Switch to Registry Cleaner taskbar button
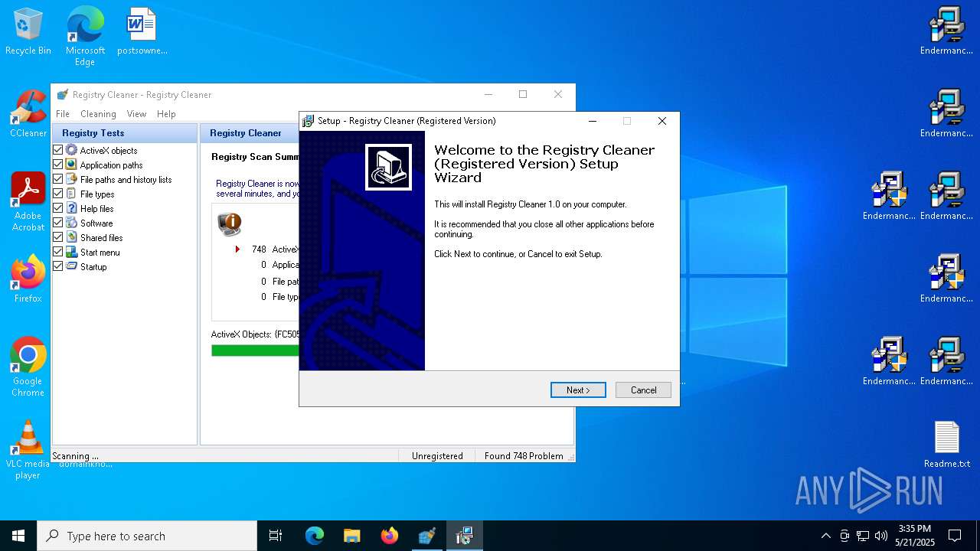This screenshot has height=551, width=980. [426, 536]
